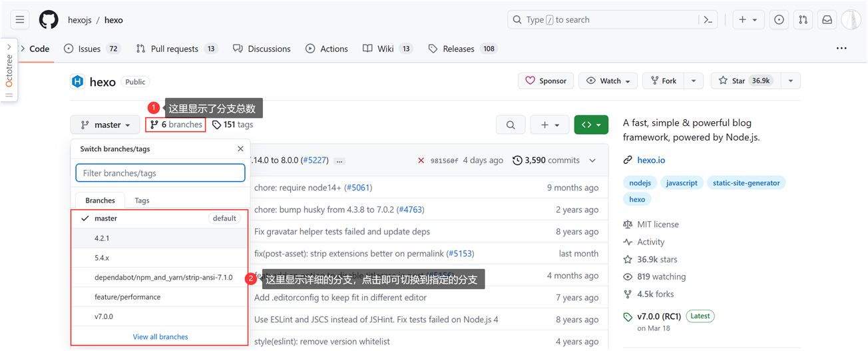
Task: Open pull requests icon in header
Action: (x=803, y=20)
